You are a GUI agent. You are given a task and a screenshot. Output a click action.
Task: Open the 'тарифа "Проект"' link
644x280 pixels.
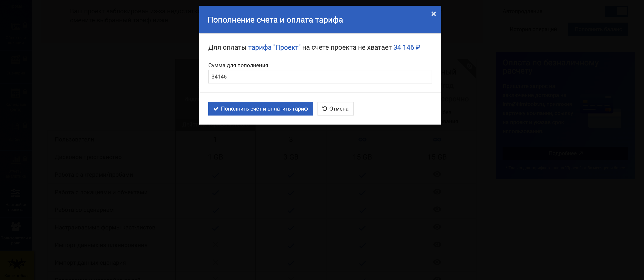point(274,47)
